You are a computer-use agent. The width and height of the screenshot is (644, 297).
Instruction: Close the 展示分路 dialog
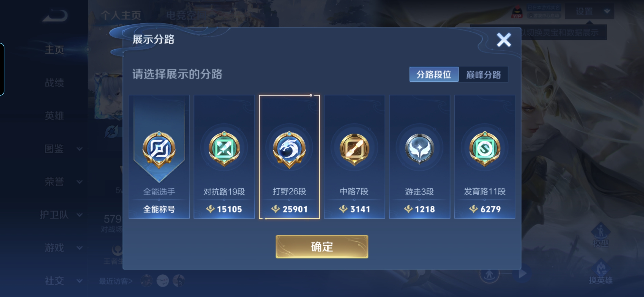point(504,40)
